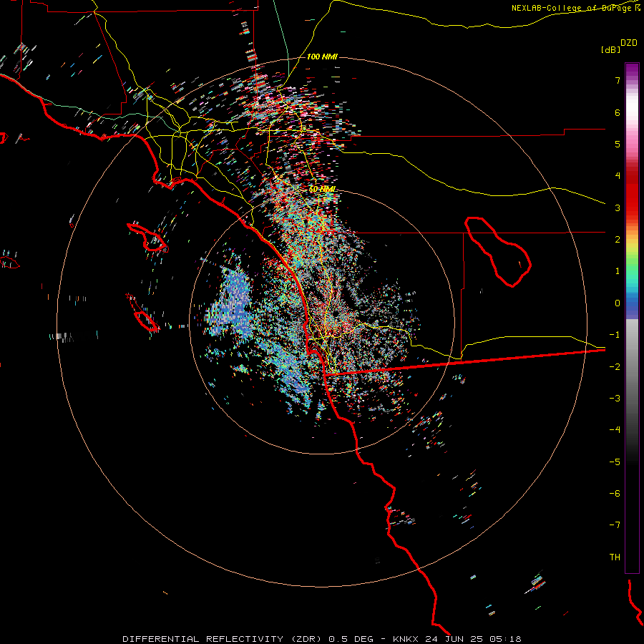Click the -5 value on color scale
This screenshot has width=644, height=644.
pos(615,462)
